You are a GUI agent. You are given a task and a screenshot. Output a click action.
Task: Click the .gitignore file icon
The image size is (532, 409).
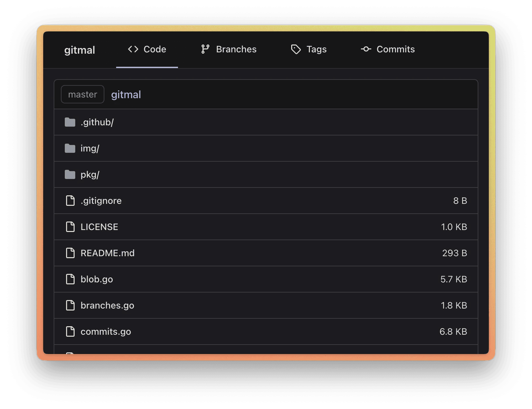[70, 201]
